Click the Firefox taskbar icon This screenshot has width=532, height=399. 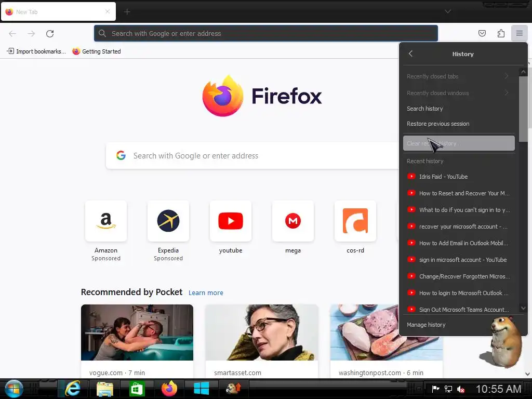click(x=169, y=389)
